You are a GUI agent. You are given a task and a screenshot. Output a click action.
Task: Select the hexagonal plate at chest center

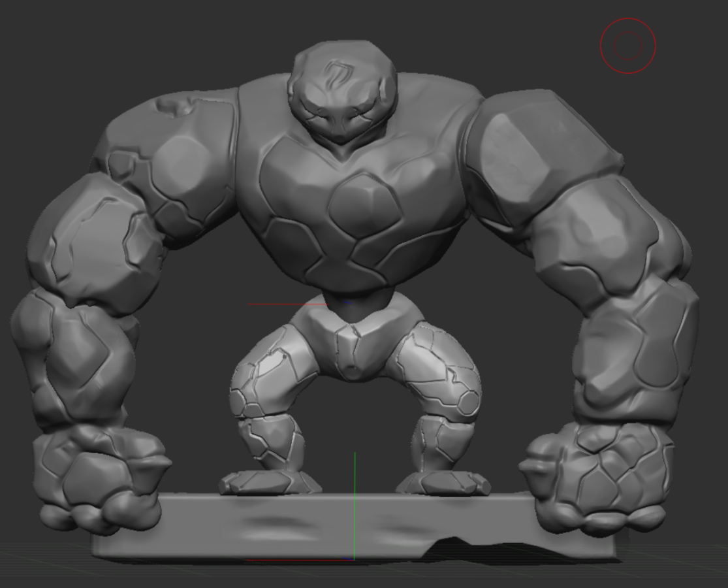click(x=364, y=205)
